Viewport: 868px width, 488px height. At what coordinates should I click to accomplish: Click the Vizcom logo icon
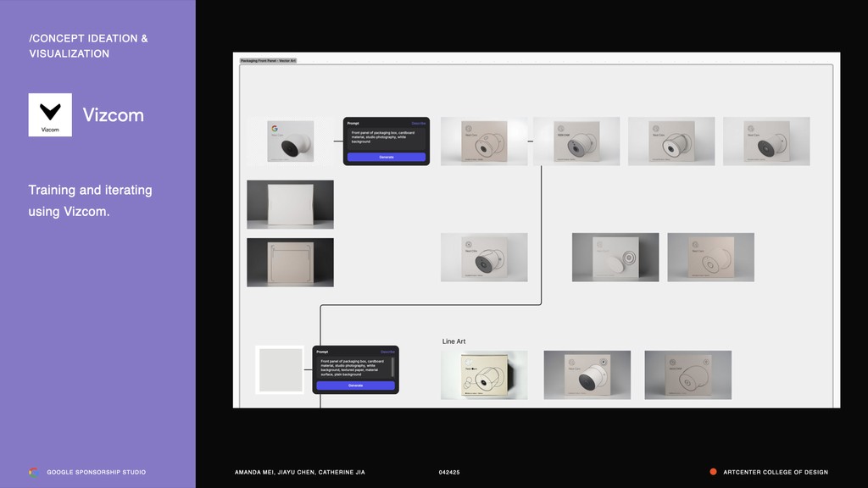50,114
